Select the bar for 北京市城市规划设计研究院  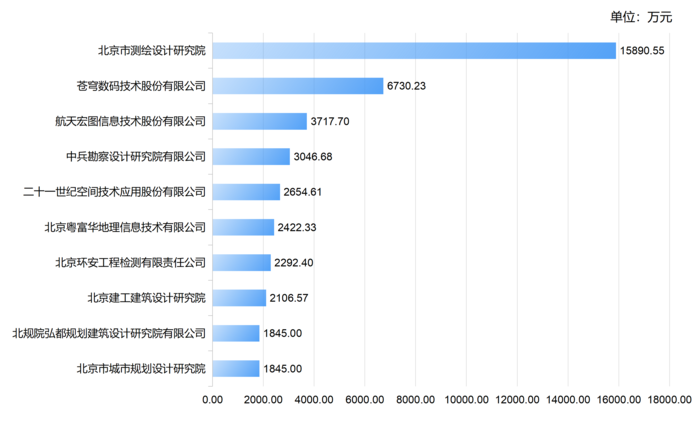(236, 368)
